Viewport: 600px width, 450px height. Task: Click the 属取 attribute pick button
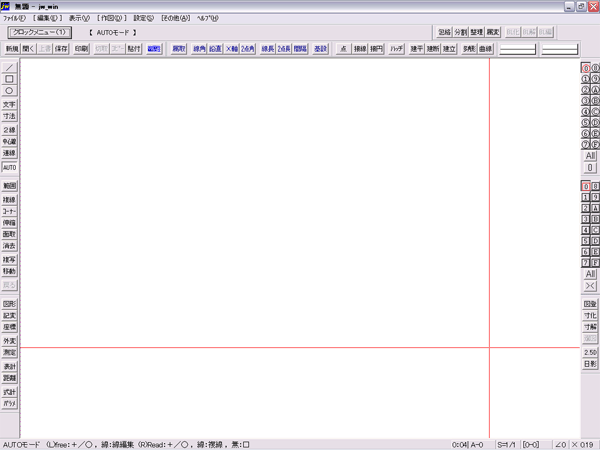coord(179,49)
